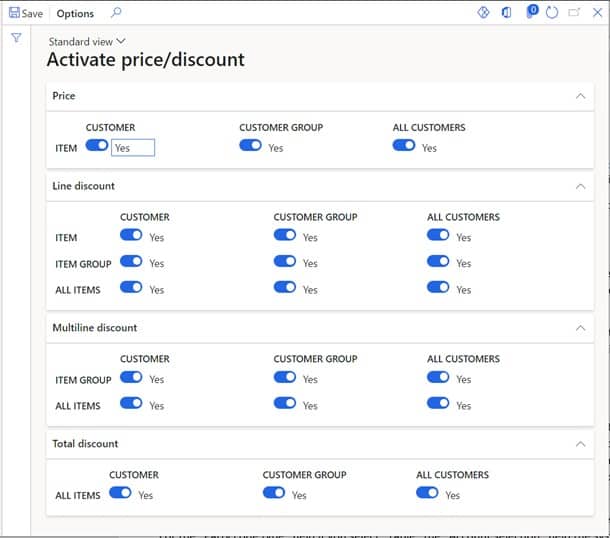The width and height of the screenshot is (610, 538).
Task: Click the Save button
Action: pyautogui.click(x=26, y=14)
